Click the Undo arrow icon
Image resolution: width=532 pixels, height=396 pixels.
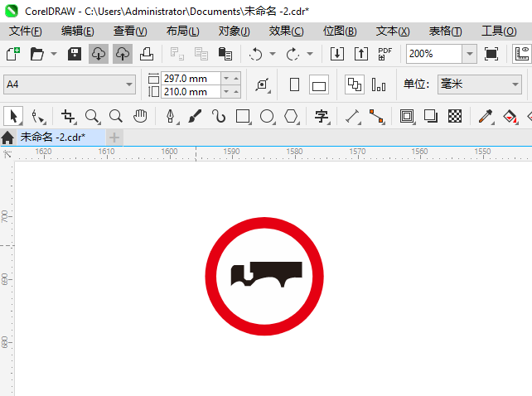pyautogui.click(x=255, y=54)
